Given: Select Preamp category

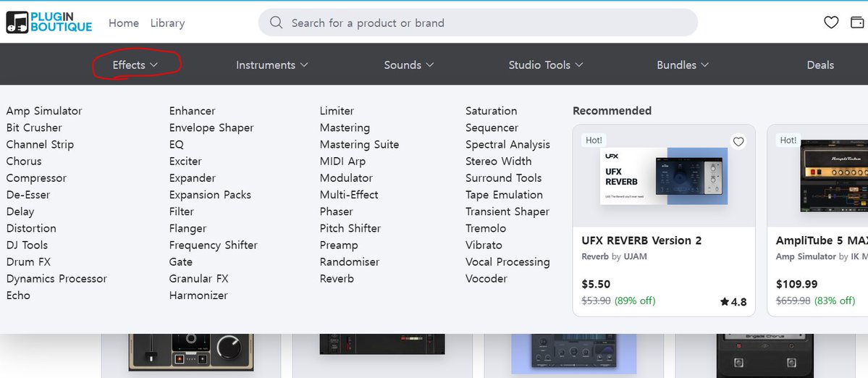Looking at the screenshot, I should coord(339,245).
